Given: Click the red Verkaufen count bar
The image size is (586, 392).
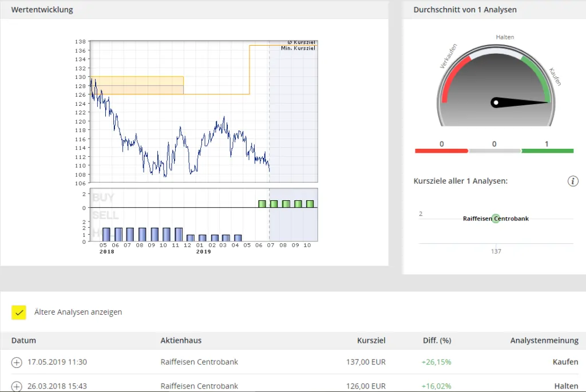Looking at the screenshot, I should click(441, 151).
